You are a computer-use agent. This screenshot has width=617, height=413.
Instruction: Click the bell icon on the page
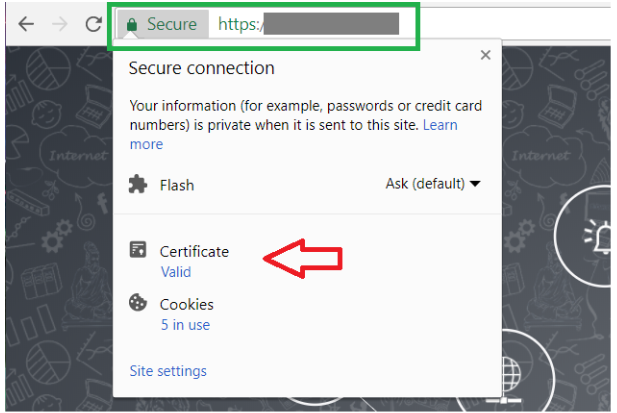click(x=597, y=237)
